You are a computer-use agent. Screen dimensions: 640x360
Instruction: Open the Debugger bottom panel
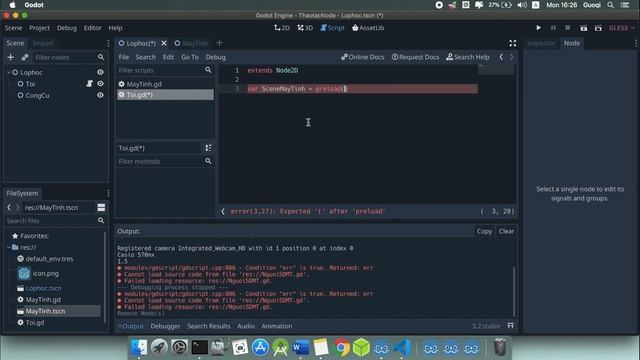point(165,326)
